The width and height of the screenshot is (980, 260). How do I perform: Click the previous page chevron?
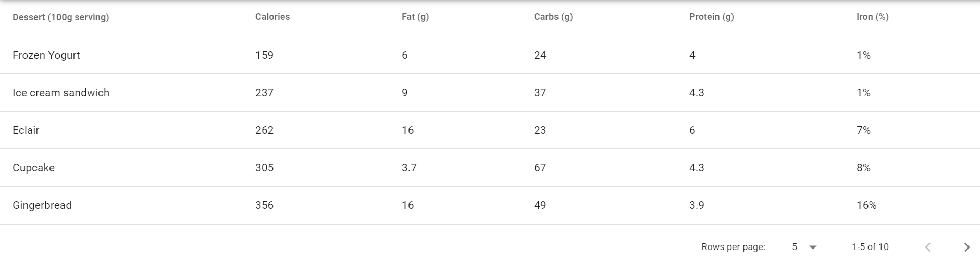[x=927, y=247]
